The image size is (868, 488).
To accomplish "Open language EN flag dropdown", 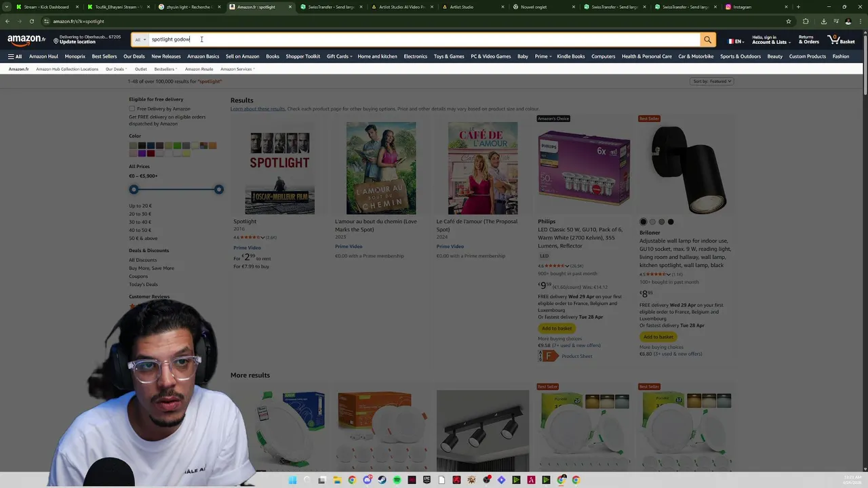I will pos(735,41).
